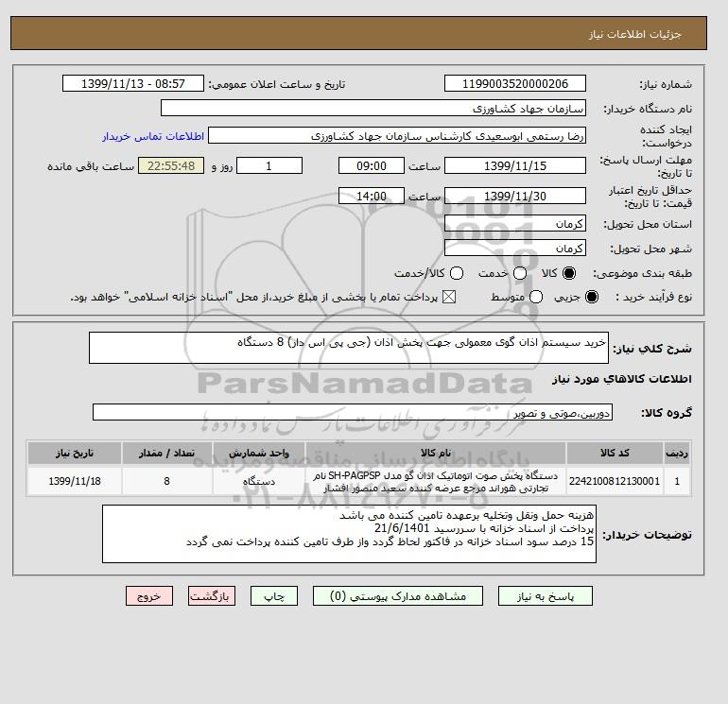Click the price validity date 1399/11/30
The height and width of the screenshot is (704, 728).
(515, 196)
